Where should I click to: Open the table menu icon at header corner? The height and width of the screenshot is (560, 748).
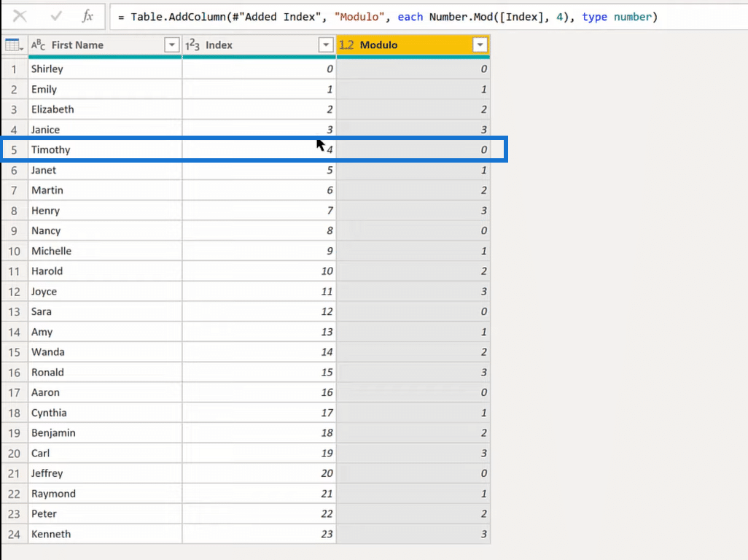(x=14, y=44)
